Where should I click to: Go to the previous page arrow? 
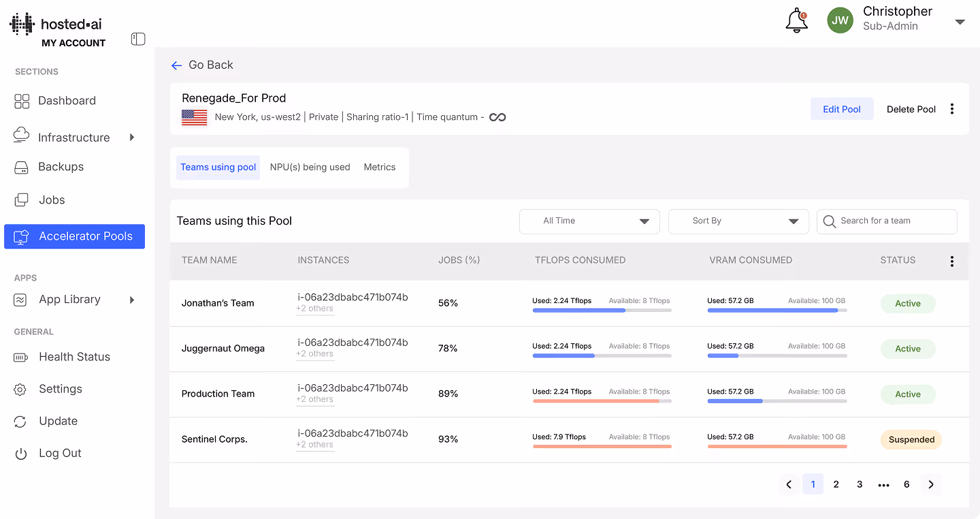[789, 484]
